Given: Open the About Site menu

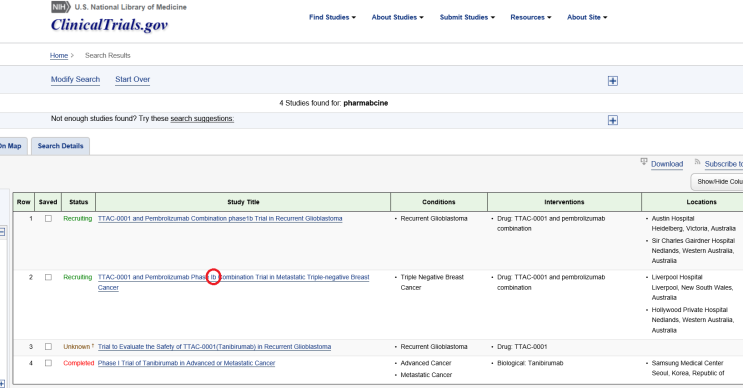Looking at the screenshot, I should 587,17.
